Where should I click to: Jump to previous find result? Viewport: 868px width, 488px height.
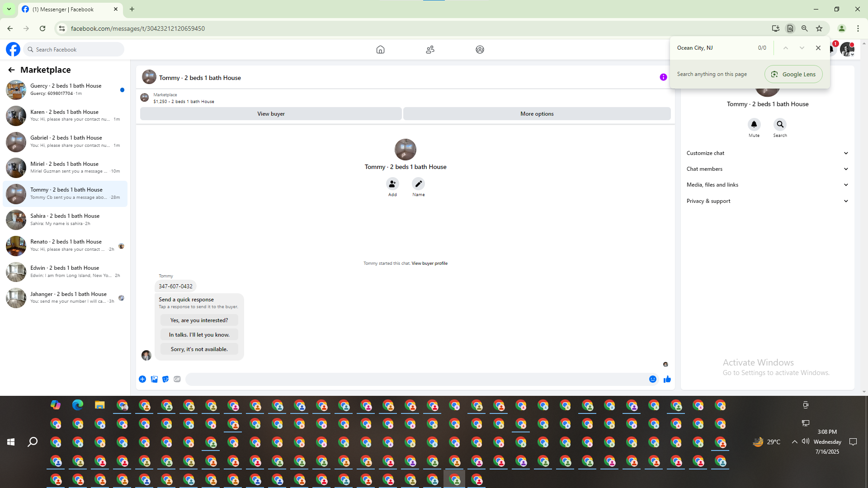point(786,48)
